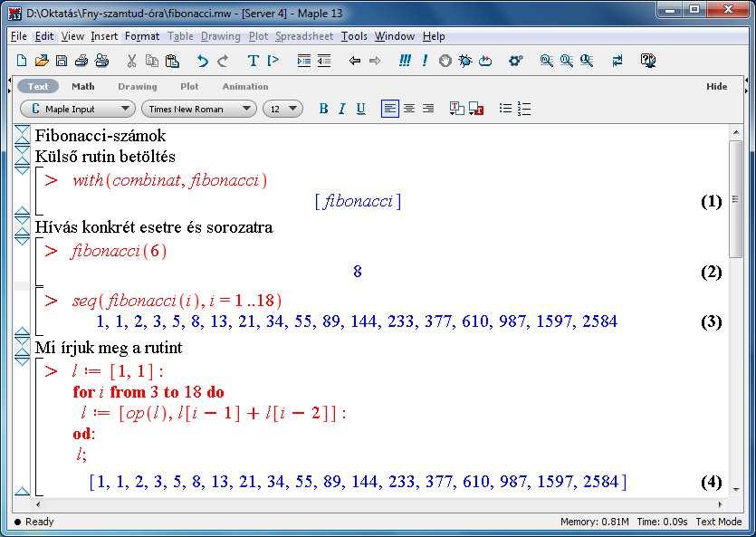Click the fibonacci(6) input line
Image resolution: width=756 pixels, height=537 pixels.
119,251
